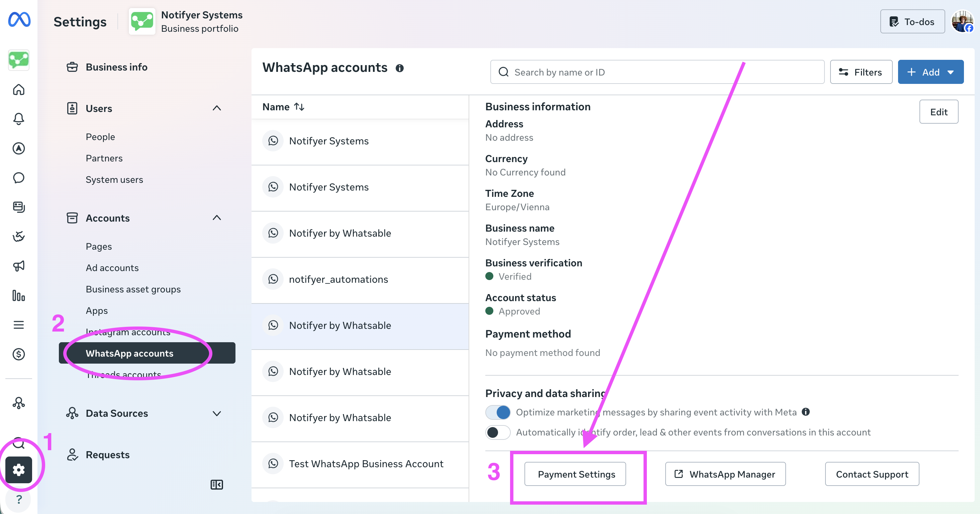Click Notifyer Systems Business portfolio header
The width and height of the screenshot is (980, 514).
click(x=186, y=22)
